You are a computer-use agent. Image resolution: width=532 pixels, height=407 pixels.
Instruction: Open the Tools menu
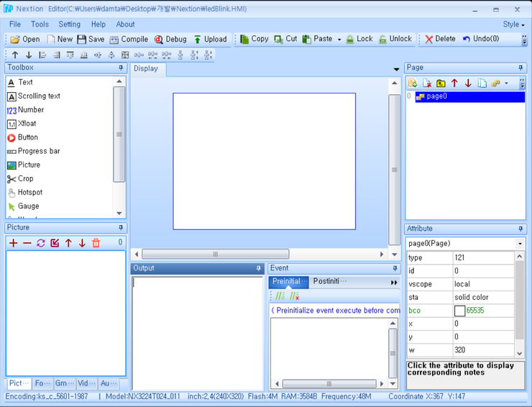(x=40, y=24)
